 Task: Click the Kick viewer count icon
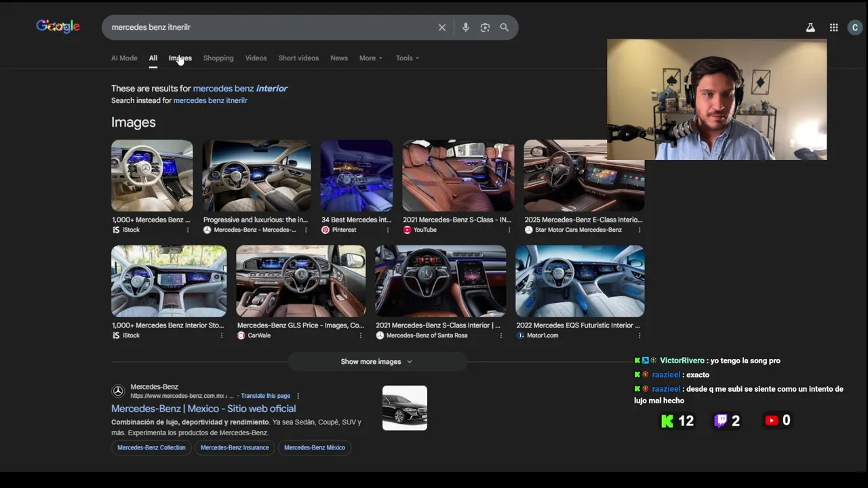667,421
